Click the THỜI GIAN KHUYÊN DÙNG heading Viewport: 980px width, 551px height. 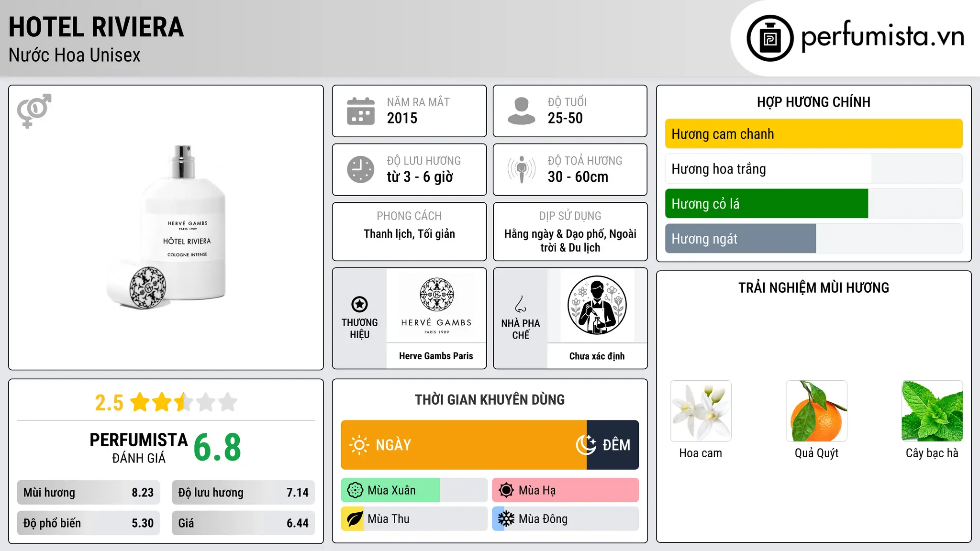[490, 400]
